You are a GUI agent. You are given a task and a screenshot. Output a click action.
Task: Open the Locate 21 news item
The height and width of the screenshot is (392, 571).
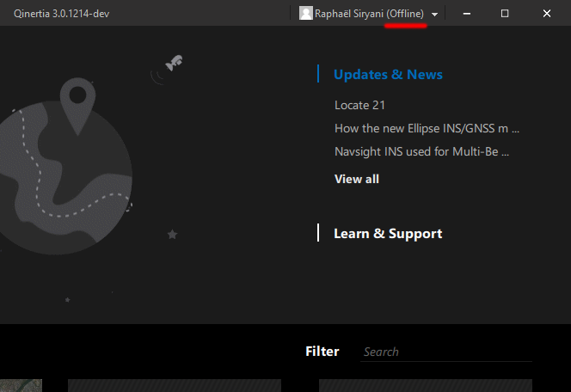point(359,105)
